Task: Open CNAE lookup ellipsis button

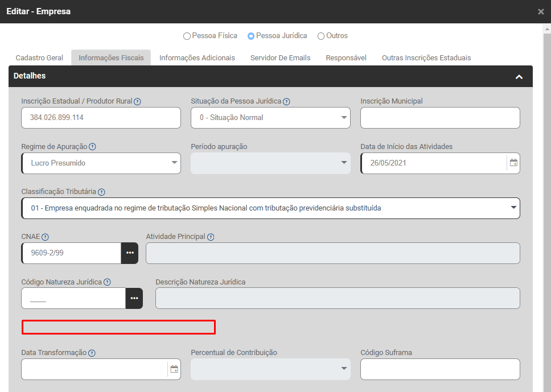Action: (x=129, y=253)
